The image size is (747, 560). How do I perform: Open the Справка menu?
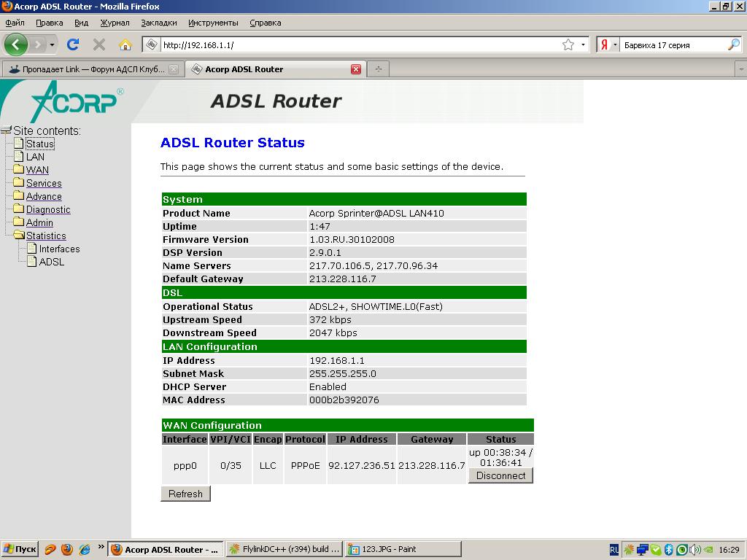tap(266, 23)
